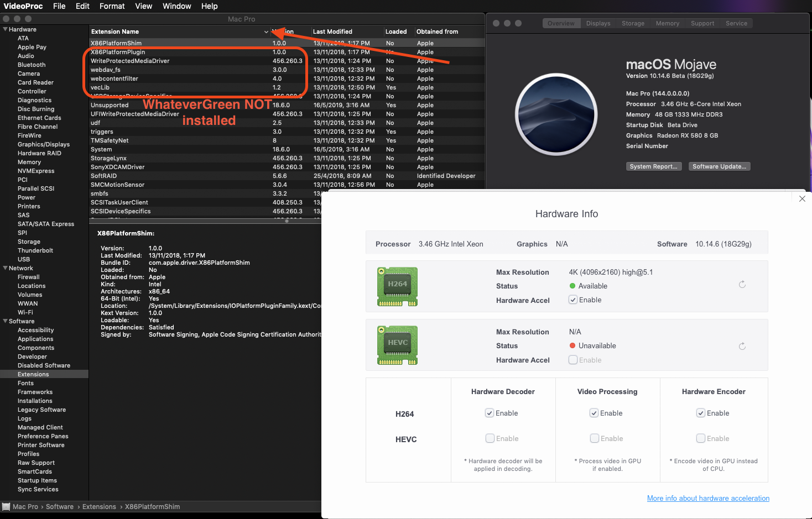The image size is (812, 519).
Task: Select the SoftRAID extension row
Action: pyautogui.click(x=287, y=176)
